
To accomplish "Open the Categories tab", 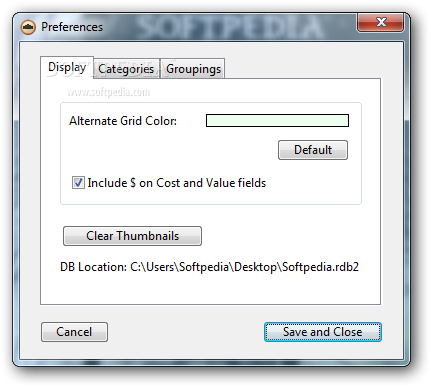I will 126,69.
